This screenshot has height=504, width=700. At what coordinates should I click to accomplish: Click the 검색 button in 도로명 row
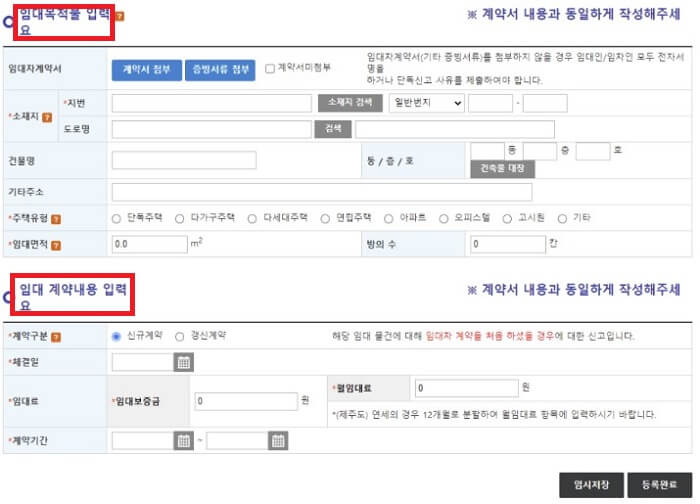(x=333, y=129)
